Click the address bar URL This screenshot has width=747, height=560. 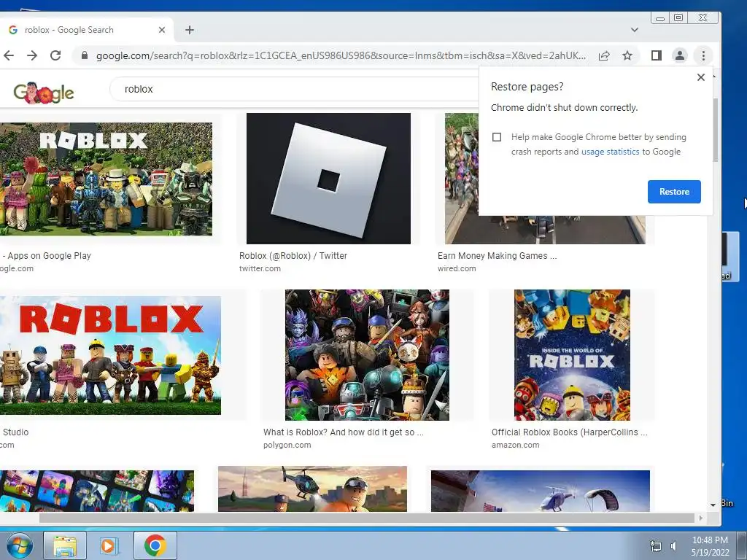341,55
